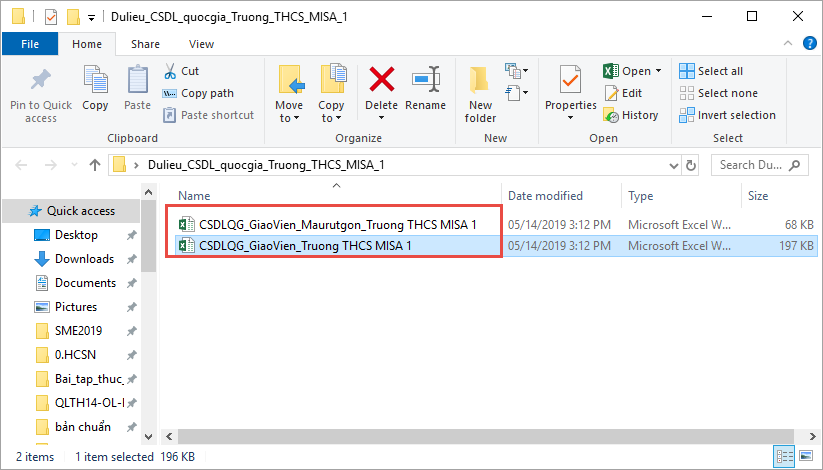Open the Easy access dropdown
This screenshot has height=470, width=823.
click(x=516, y=93)
